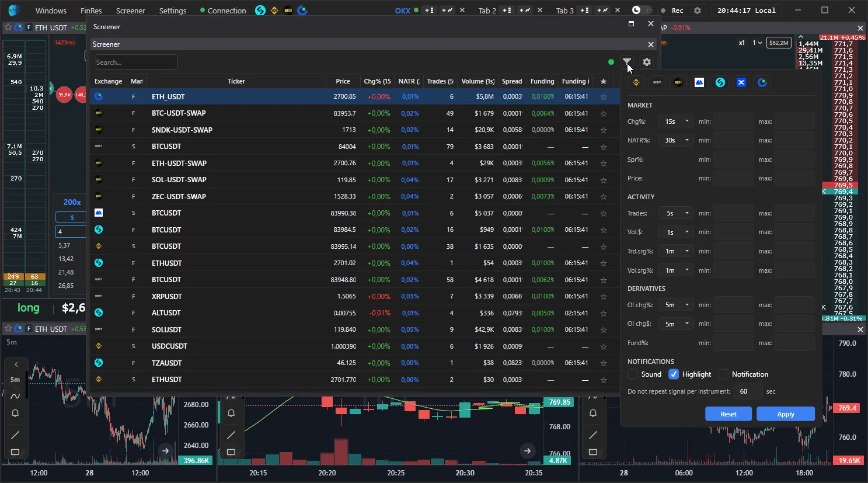Toggle the blue X-logo exchange filter
This screenshot has width=868, height=483.
click(x=741, y=82)
